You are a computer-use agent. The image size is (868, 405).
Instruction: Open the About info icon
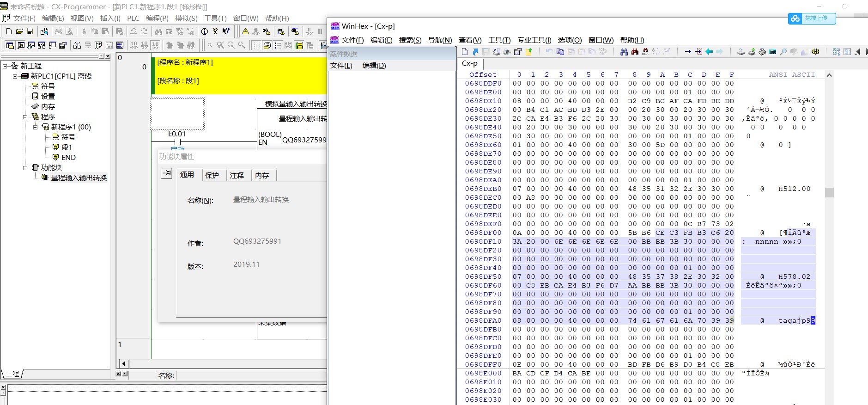(x=205, y=31)
